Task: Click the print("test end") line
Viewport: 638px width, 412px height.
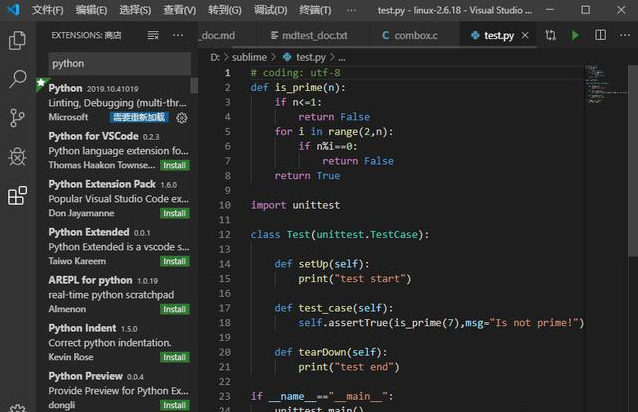Action: coord(349,367)
